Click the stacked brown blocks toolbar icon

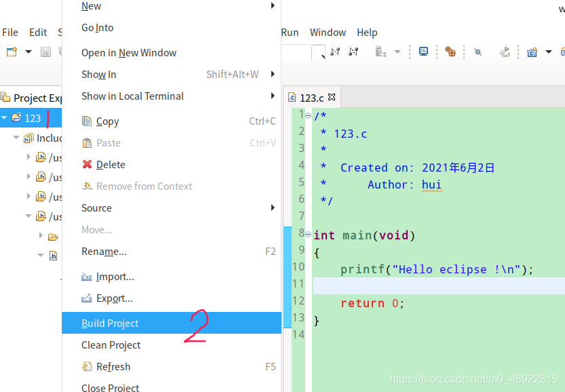click(450, 52)
